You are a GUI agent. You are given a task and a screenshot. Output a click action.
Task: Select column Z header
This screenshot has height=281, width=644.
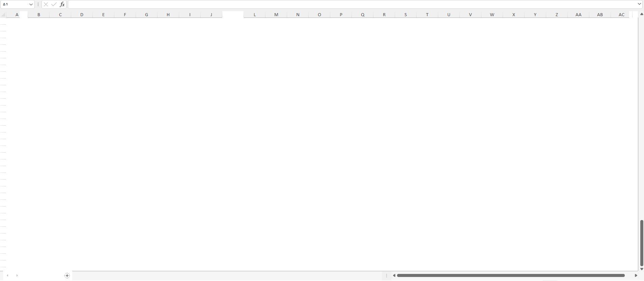[557, 14]
